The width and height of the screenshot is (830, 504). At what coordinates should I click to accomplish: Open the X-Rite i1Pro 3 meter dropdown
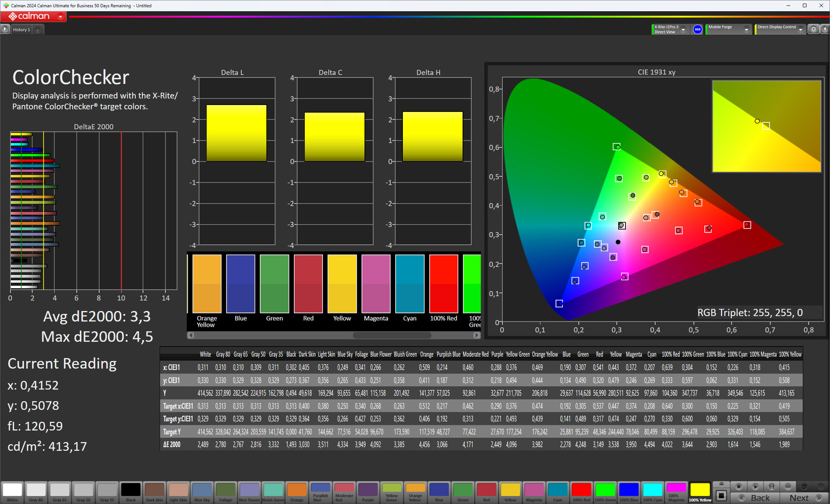point(683,29)
